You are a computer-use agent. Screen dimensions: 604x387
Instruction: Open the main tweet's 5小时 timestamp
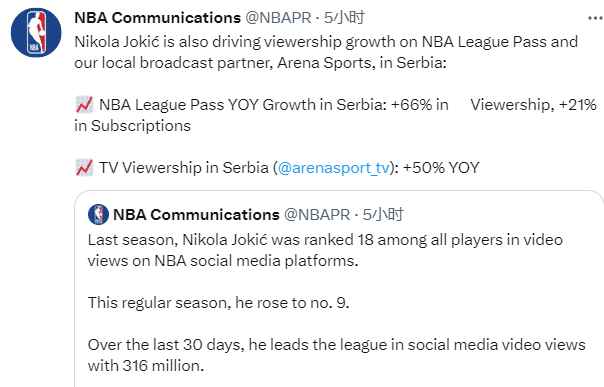coord(344,18)
